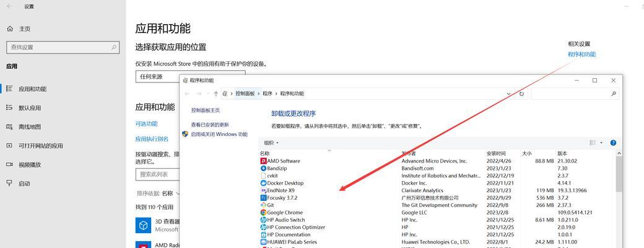Click the AMD Software program icon
Image resolution: width=644 pixels, height=248 pixels.
[264, 161]
